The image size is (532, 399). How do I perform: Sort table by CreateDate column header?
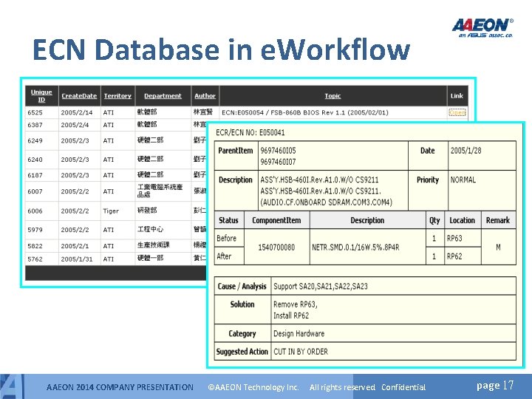click(79, 96)
